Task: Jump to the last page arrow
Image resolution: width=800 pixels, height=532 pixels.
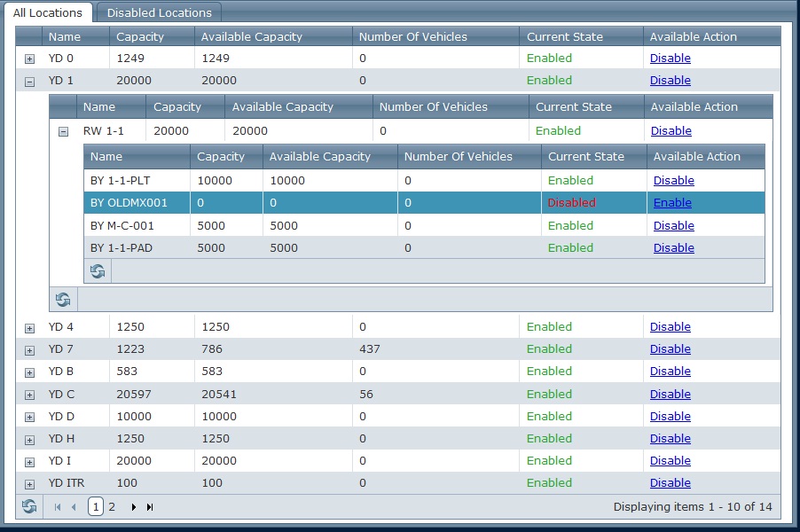Action: point(150,507)
